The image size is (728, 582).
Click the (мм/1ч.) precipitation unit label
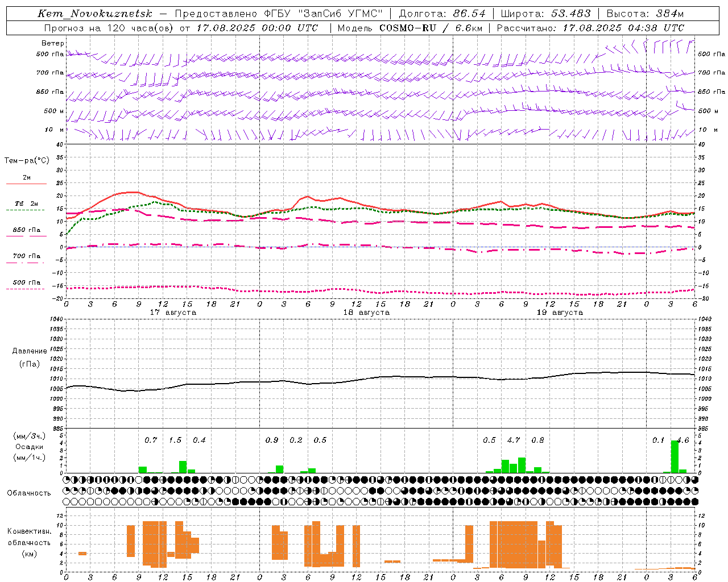tap(30, 458)
